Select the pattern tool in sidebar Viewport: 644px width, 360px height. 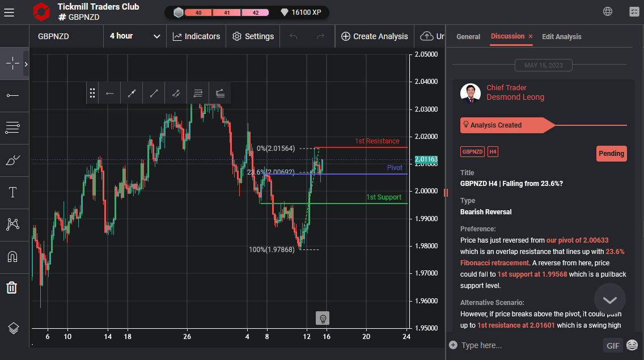click(12, 224)
